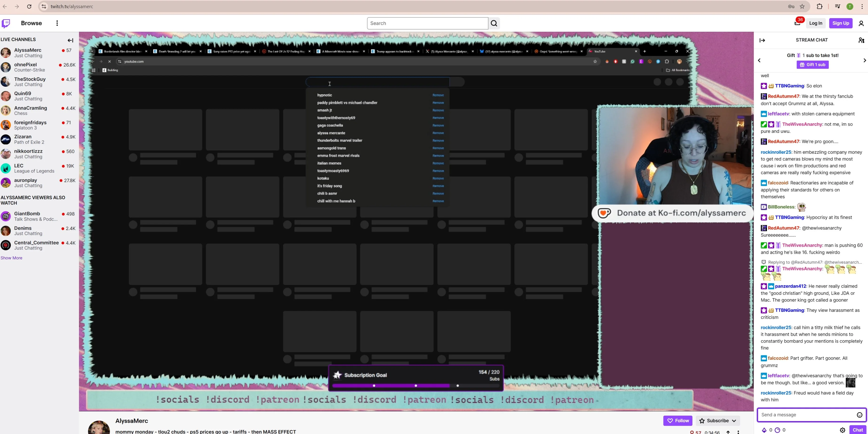868x434 pixels.
Task: Share the stream via up arrow icon
Action: [728, 432]
